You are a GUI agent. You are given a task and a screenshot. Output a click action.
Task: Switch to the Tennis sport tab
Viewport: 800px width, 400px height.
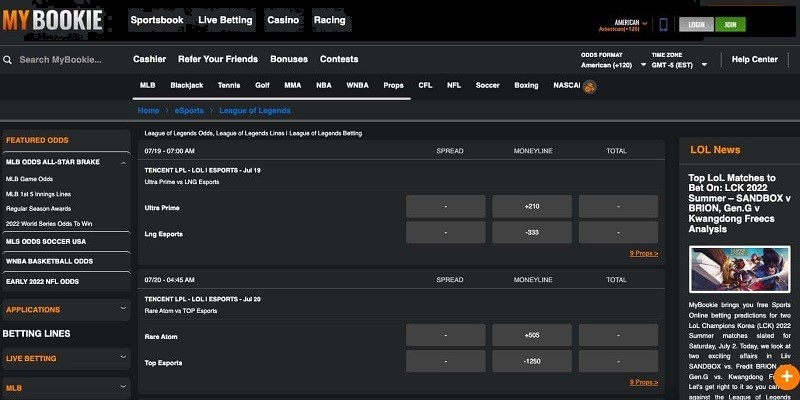click(x=229, y=85)
